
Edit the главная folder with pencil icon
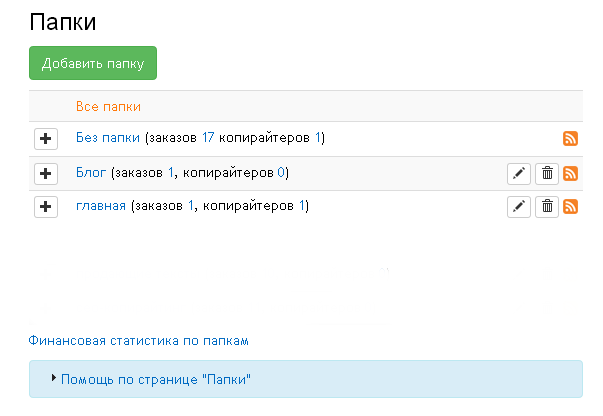click(x=519, y=207)
